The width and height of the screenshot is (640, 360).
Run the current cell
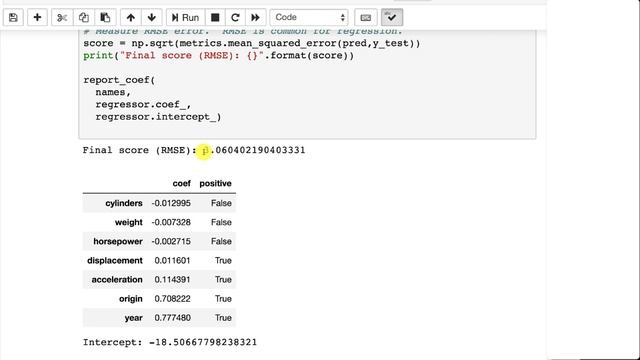(185, 18)
